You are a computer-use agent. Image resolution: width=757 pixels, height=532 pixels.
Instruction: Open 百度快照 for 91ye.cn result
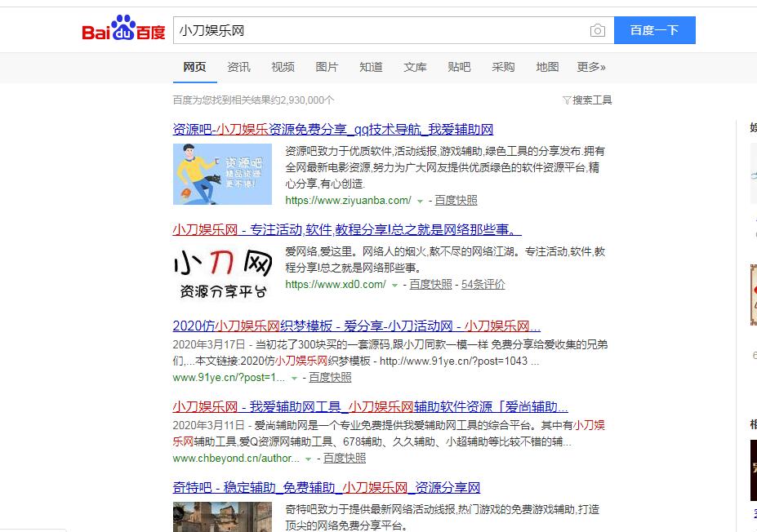[330, 377]
